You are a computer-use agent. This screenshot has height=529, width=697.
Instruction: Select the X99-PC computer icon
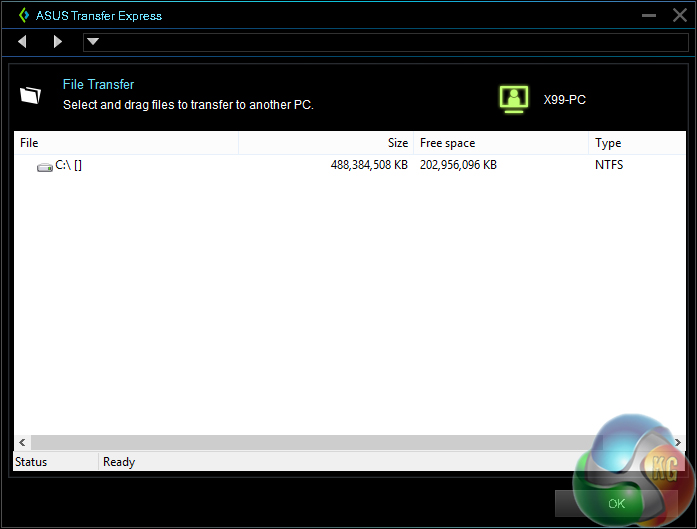[x=514, y=99]
